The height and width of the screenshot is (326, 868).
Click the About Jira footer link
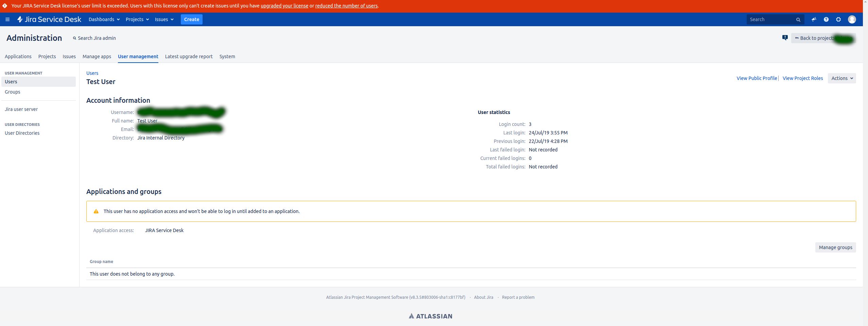coord(484,297)
